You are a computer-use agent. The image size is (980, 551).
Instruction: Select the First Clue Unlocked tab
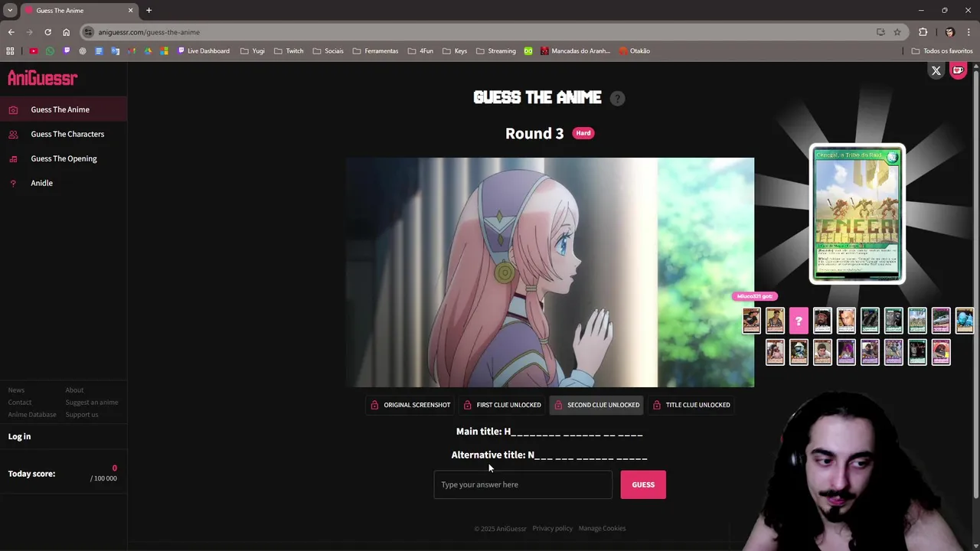502,405
